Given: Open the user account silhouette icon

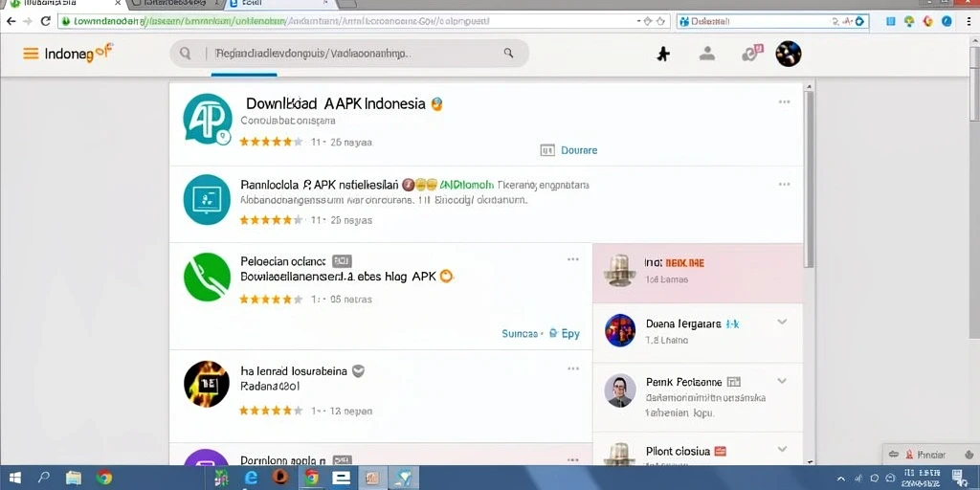Looking at the screenshot, I should click(x=707, y=54).
